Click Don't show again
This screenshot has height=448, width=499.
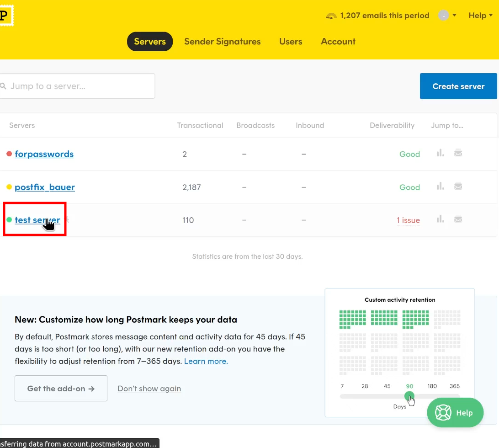tap(149, 389)
